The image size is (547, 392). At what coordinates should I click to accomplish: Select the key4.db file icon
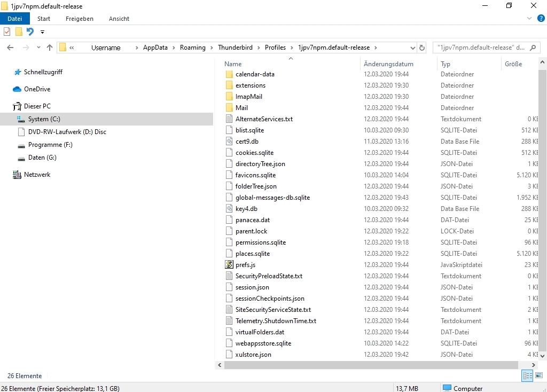coord(229,209)
